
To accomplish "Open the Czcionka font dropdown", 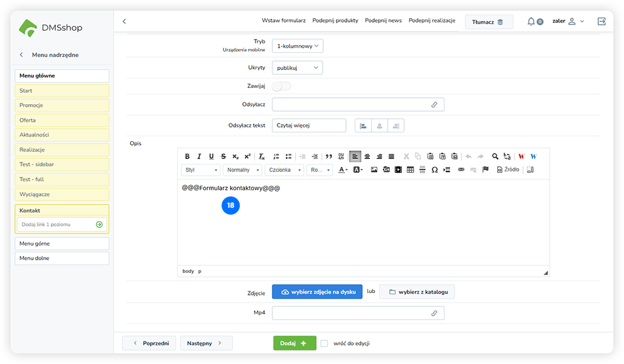I will [x=284, y=170].
